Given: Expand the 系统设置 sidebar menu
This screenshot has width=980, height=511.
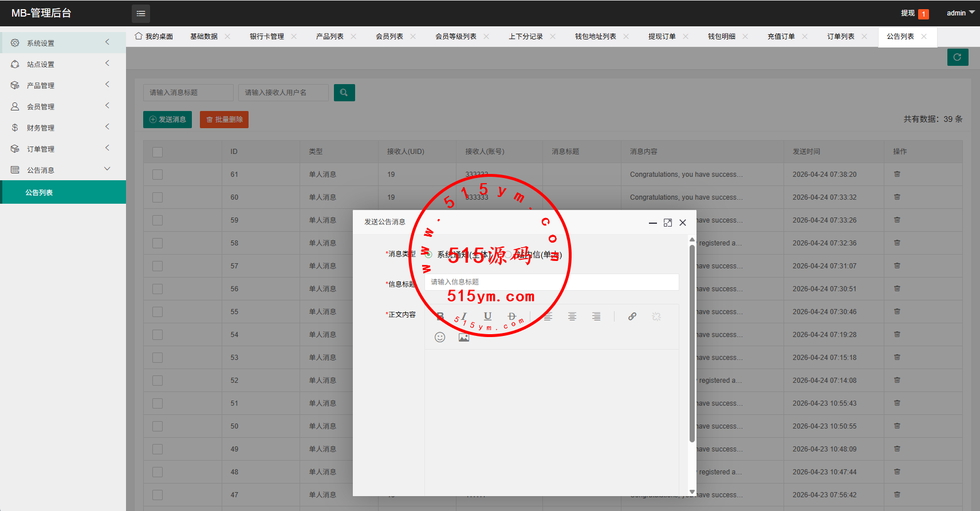Looking at the screenshot, I should click(x=57, y=43).
